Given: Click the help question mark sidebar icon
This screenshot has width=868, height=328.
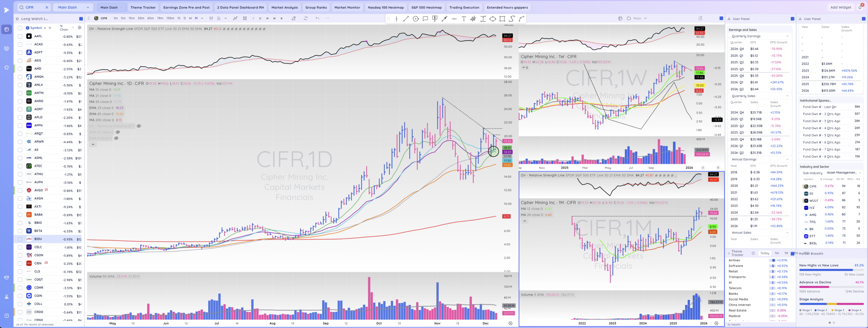Looking at the screenshot, I should pos(6,315).
